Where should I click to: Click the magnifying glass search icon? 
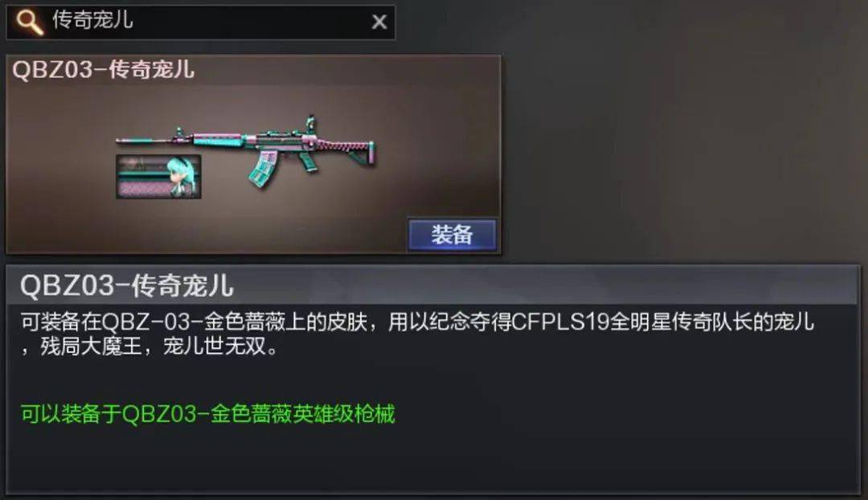[x=29, y=23]
